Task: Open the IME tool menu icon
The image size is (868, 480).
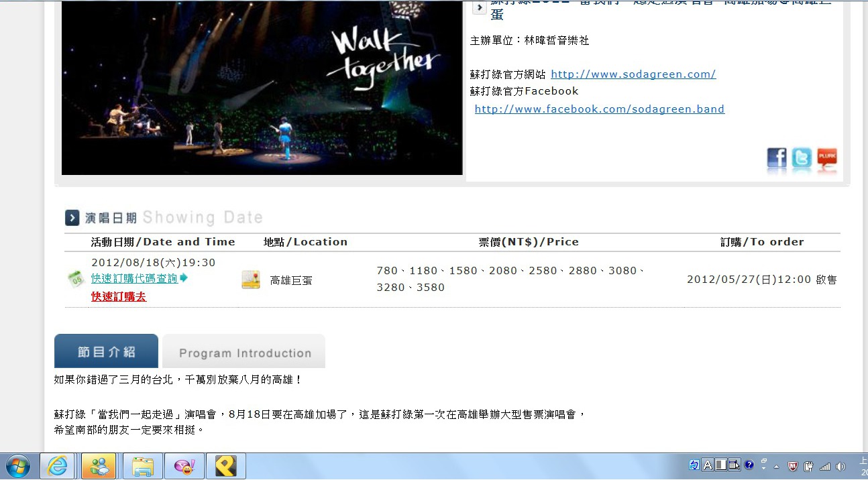Action: tap(735, 465)
